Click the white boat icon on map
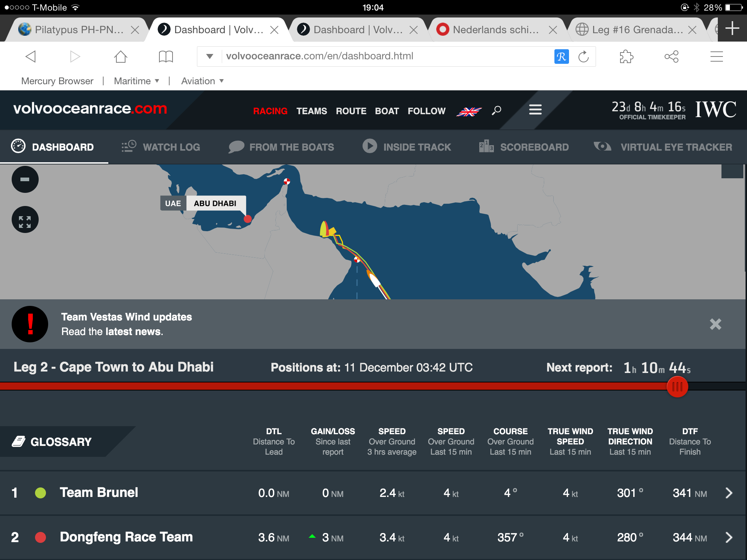Viewport: 747px width, 560px height. coord(374,280)
